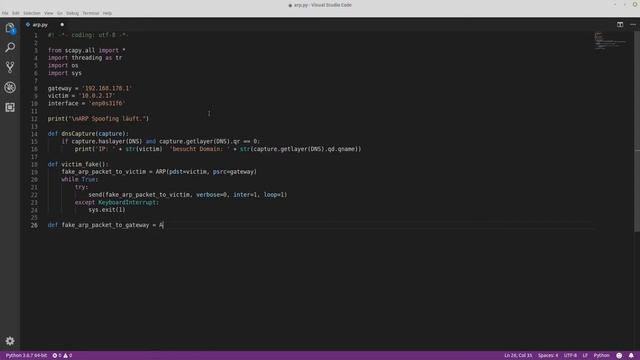Click 'import os' on line 5
The image size is (640, 360).
click(63, 66)
